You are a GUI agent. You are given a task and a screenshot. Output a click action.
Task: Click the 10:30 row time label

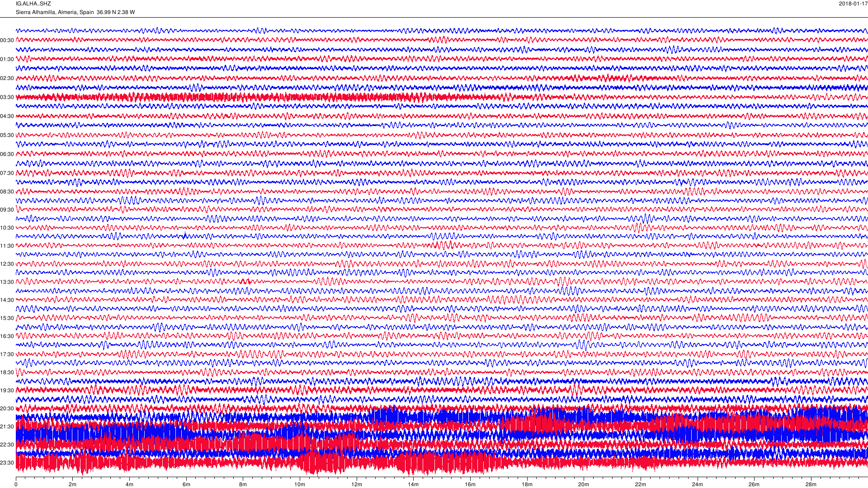(x=7, y=228)
